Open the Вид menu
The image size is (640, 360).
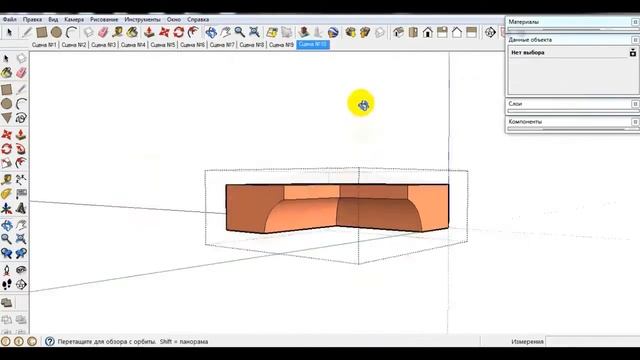[x=53, y=19]
